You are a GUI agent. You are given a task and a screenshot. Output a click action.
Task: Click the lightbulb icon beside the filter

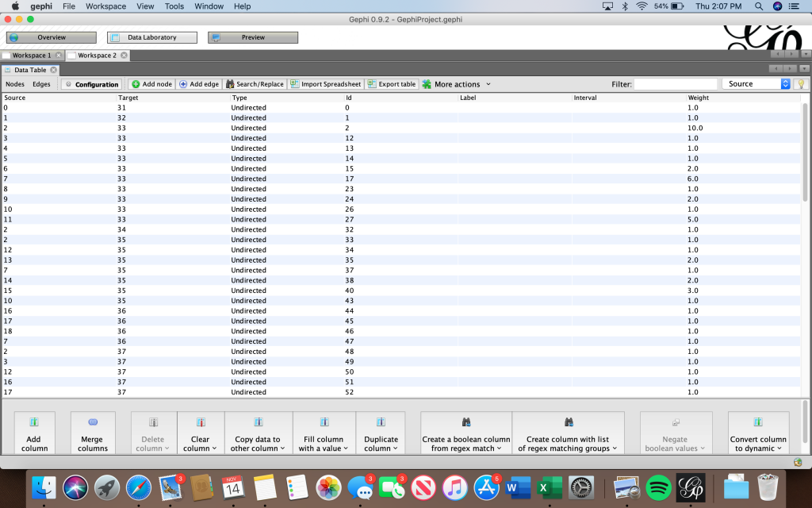[x=800, y=84]
